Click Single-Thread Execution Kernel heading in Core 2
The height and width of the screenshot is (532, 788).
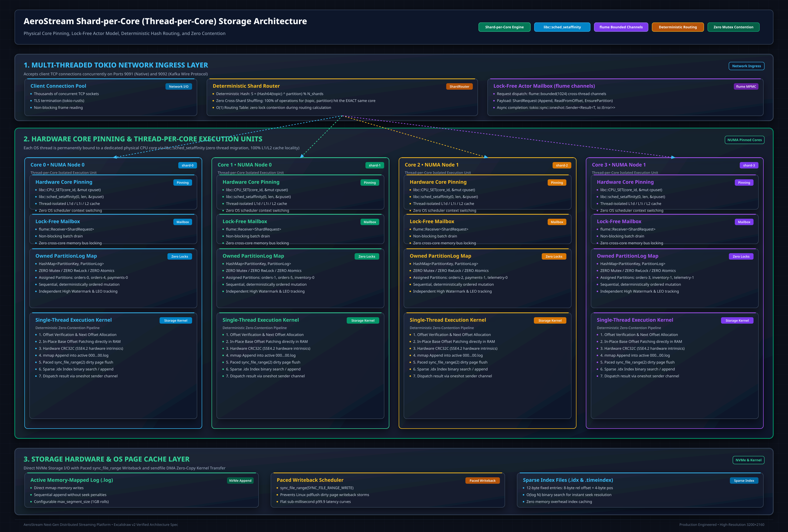(x=448, y=320)
